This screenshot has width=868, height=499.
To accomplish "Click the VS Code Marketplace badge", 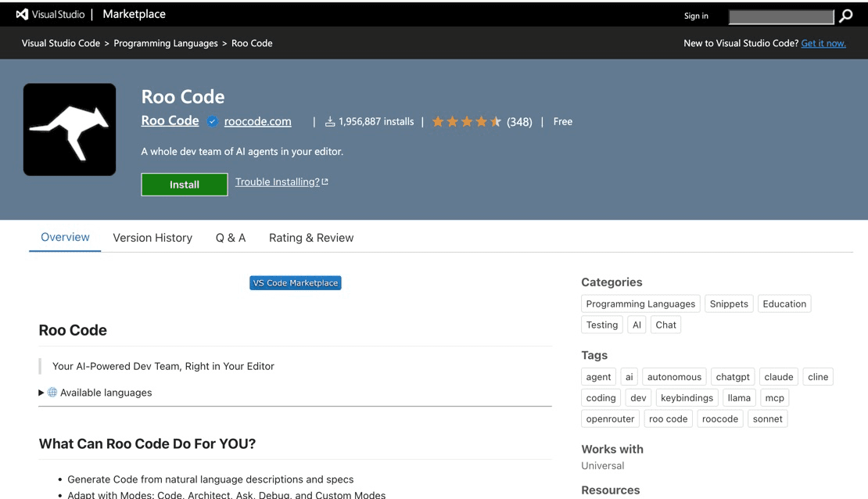I will (x=296, y=283).
